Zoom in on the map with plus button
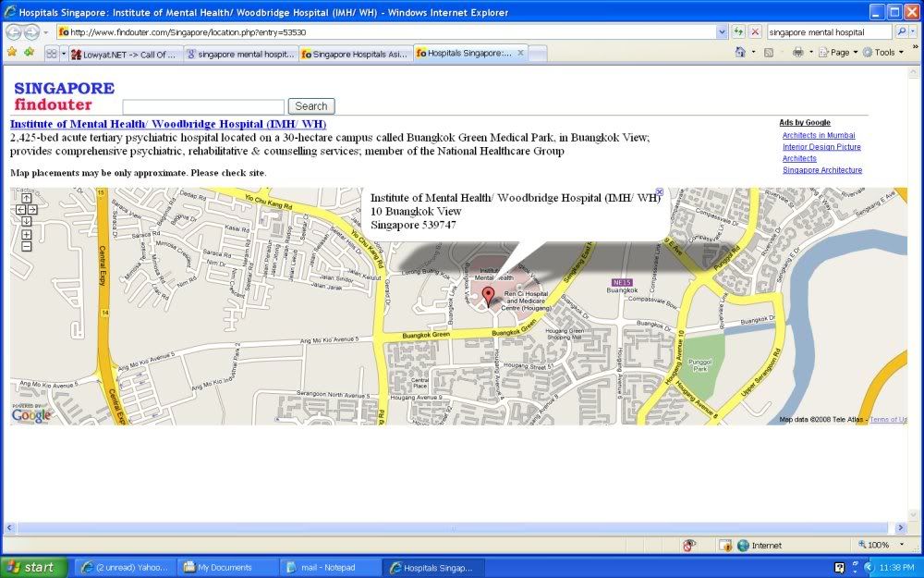Image resolution: width=924 pixels, height=578 pixels. pyautogui.click(x=26, y=235)
